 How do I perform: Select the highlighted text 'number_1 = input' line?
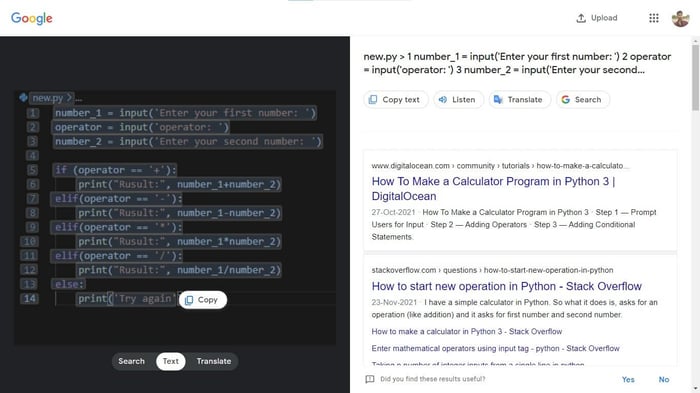185,113
